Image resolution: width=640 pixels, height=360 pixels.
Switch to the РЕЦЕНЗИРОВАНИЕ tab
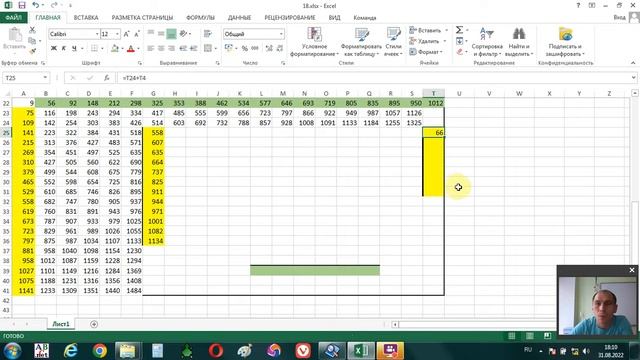coord(290,18)
